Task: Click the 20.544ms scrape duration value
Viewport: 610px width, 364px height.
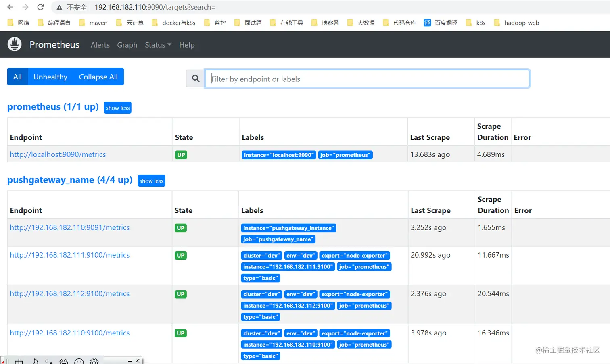Action: coord(493,293)
